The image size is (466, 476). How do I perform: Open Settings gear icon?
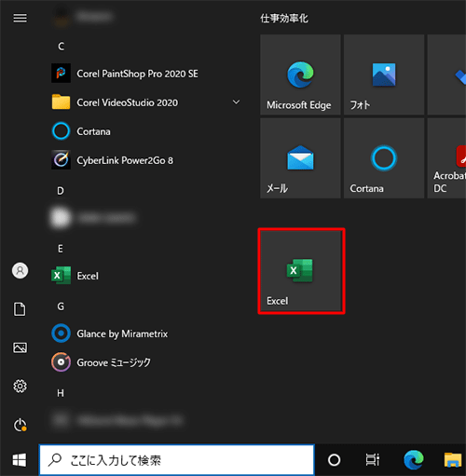point(21,387)
